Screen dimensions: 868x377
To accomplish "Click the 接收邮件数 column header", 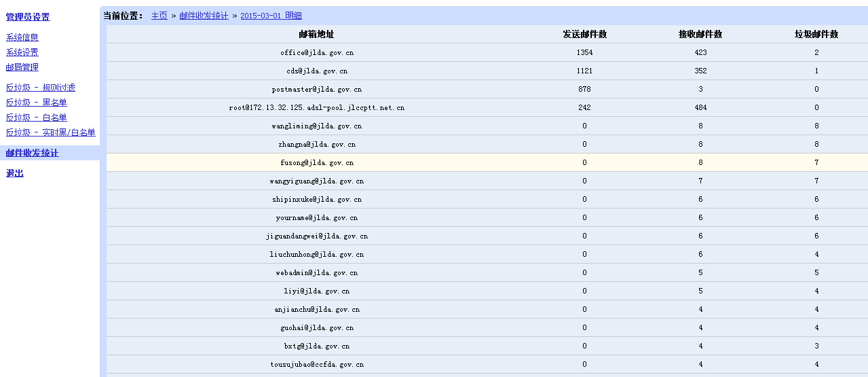I will [700, 34].
